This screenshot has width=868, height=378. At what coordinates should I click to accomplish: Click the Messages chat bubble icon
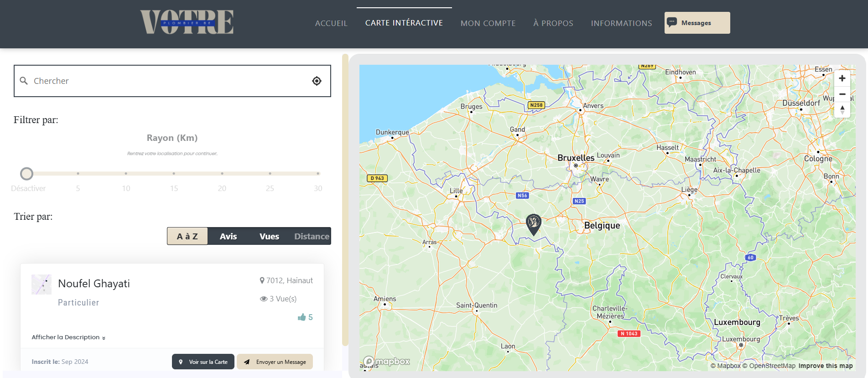point(672,22)
